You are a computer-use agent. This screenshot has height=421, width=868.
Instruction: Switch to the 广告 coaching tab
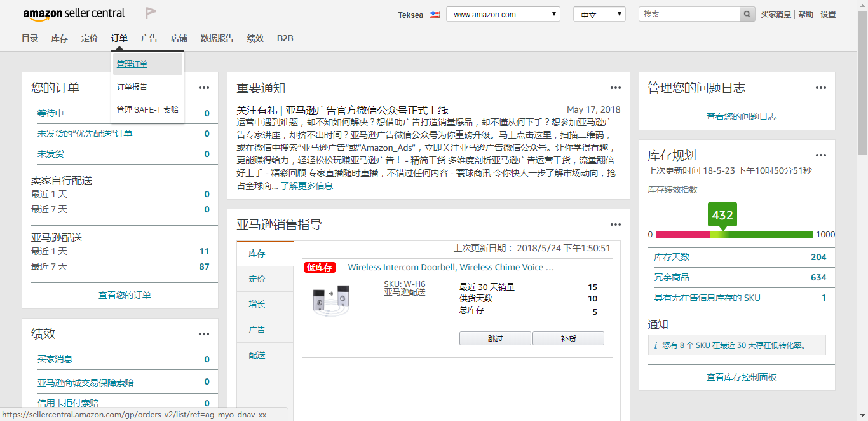click(265, 330)
